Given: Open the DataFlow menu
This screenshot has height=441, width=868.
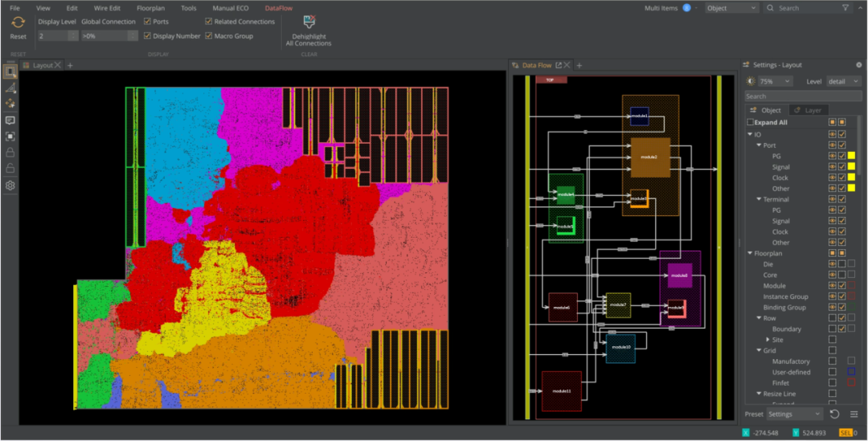Looking at the screenshot, I should pyautogui.click(x=279, y=8).
